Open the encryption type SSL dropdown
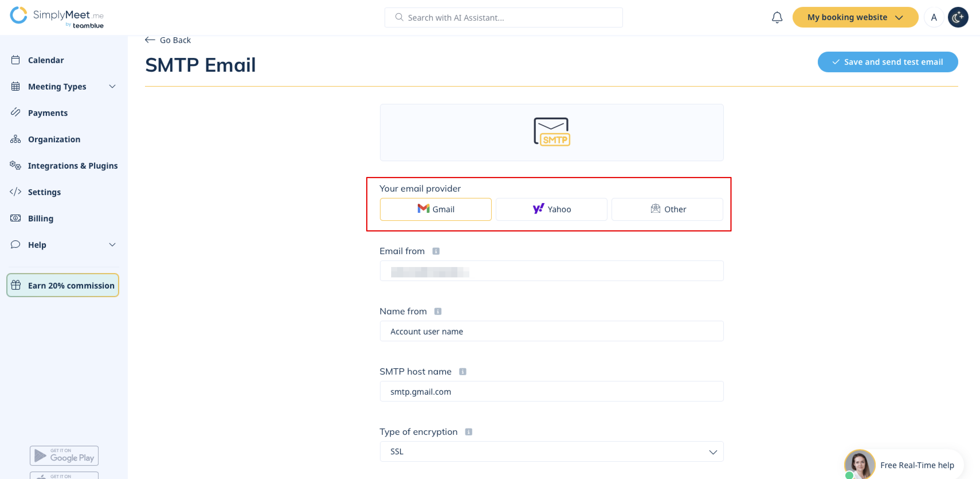The image size is (980, 479). (x=551, y=451)
